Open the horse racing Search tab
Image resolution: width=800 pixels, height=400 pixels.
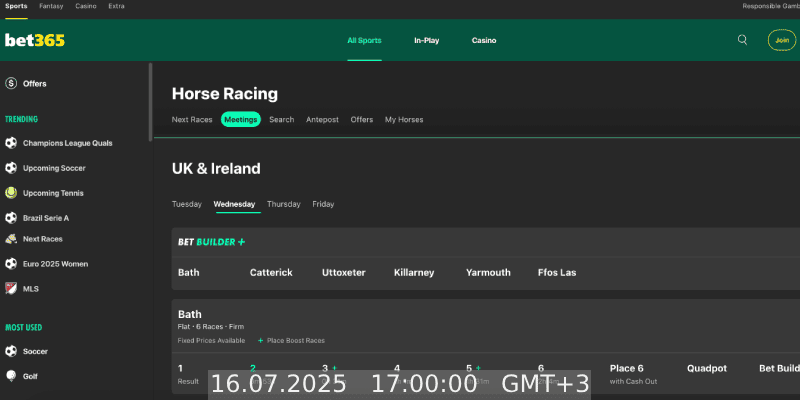point(282,119)
